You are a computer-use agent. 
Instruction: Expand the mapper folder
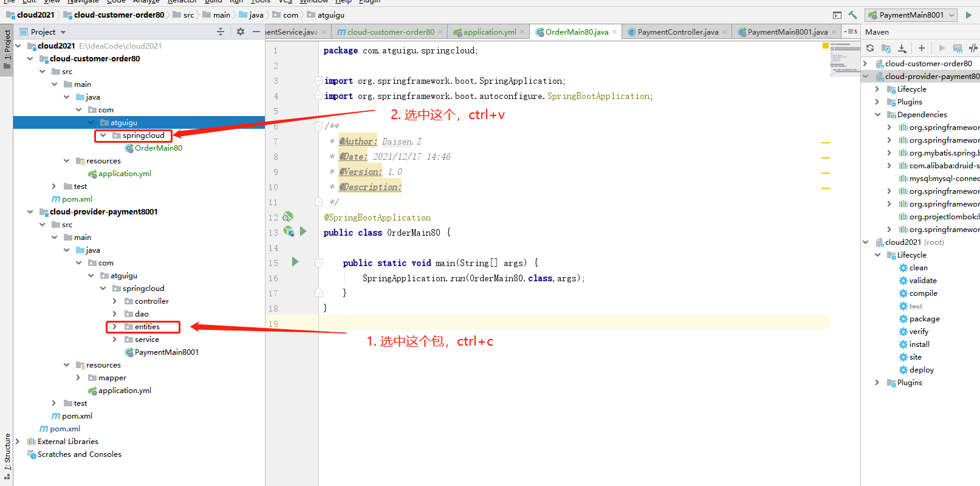[78, 378]
